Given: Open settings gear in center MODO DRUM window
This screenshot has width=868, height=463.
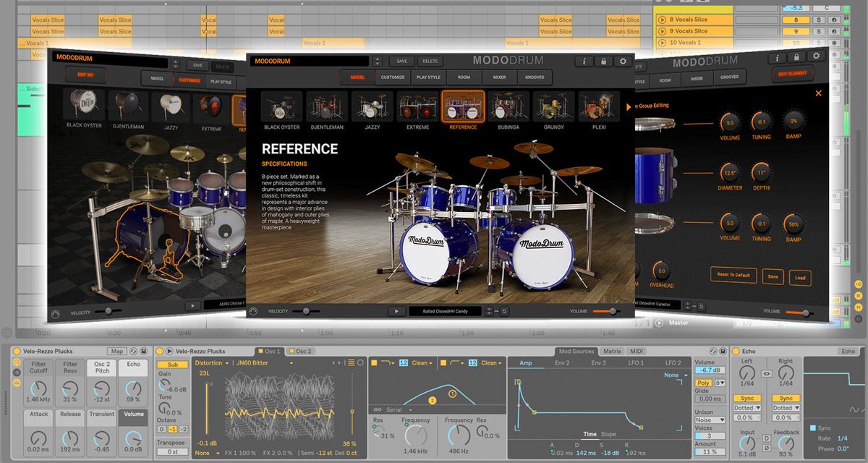Looking at the screenshot, I should (x=623, y=61).
